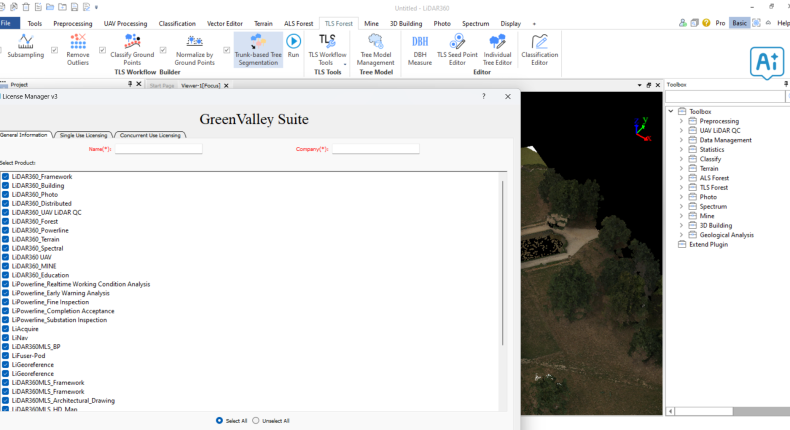
Task: Toggle Normalize by Ground Points checkbox
Action: [x=163, y=50]
